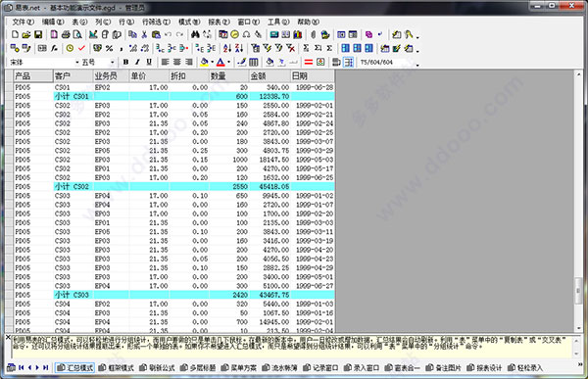Click the Print icon in the toolbar

click(x=66, y=34)
